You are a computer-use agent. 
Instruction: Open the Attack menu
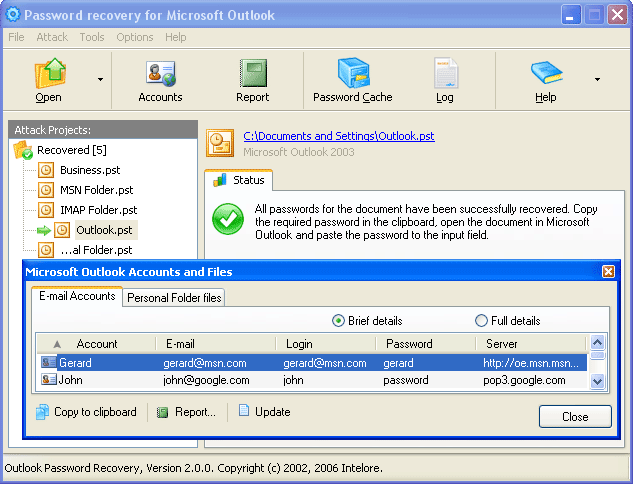click(52, 37)
